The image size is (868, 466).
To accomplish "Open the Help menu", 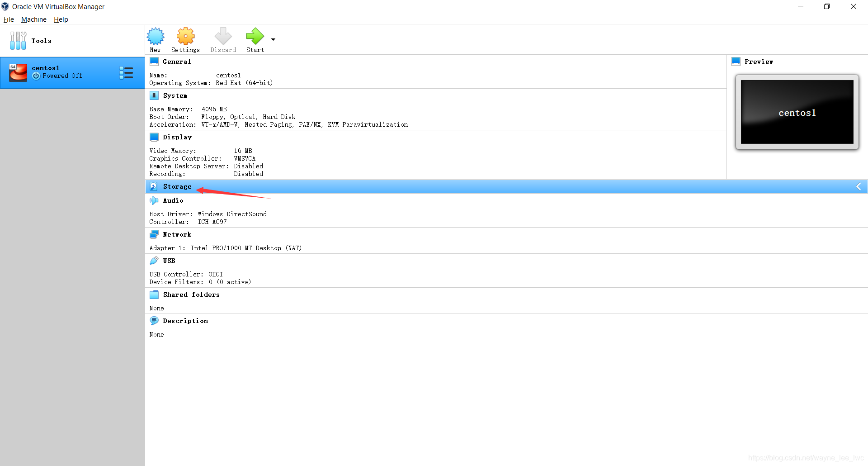I will pos(61,19).
